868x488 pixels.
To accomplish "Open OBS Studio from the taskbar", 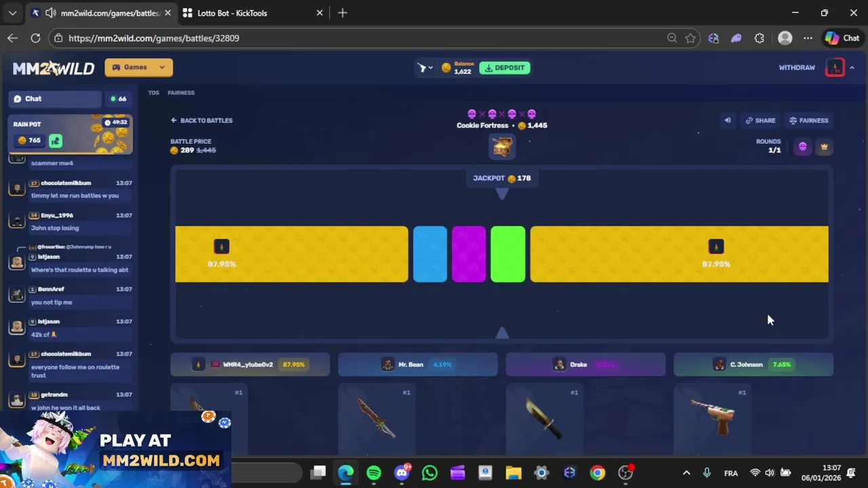I will click(625, 472).
